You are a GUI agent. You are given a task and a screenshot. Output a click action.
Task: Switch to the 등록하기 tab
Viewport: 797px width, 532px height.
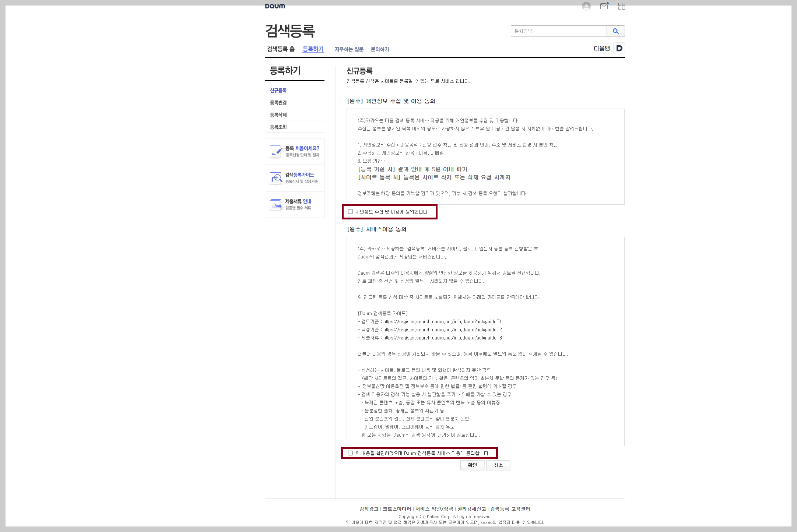pyautogui.click(x=313, y=49)
